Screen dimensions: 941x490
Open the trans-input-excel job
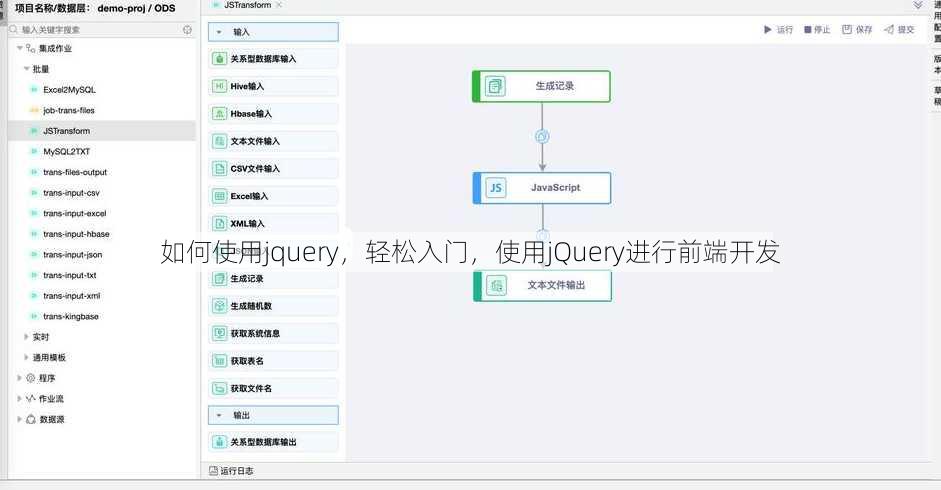(x=74, y=213)
